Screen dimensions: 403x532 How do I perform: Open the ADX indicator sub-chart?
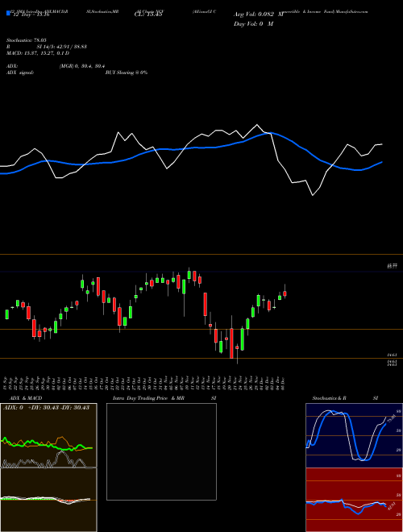(49, 435)
